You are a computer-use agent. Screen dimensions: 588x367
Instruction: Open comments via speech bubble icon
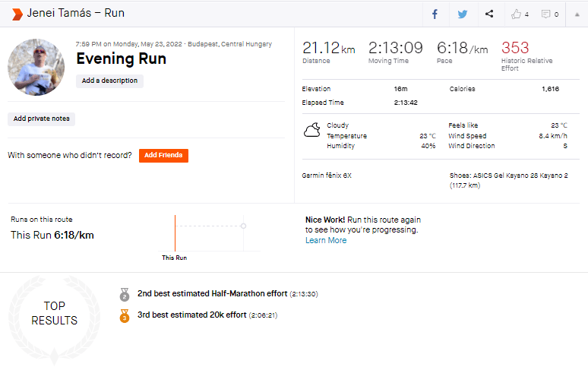pos(545,14)
